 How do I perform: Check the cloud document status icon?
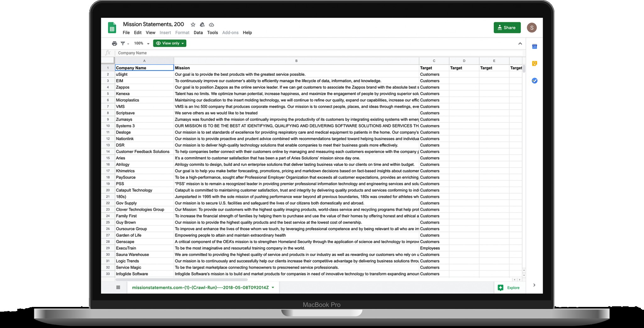[x=212, y=25]
